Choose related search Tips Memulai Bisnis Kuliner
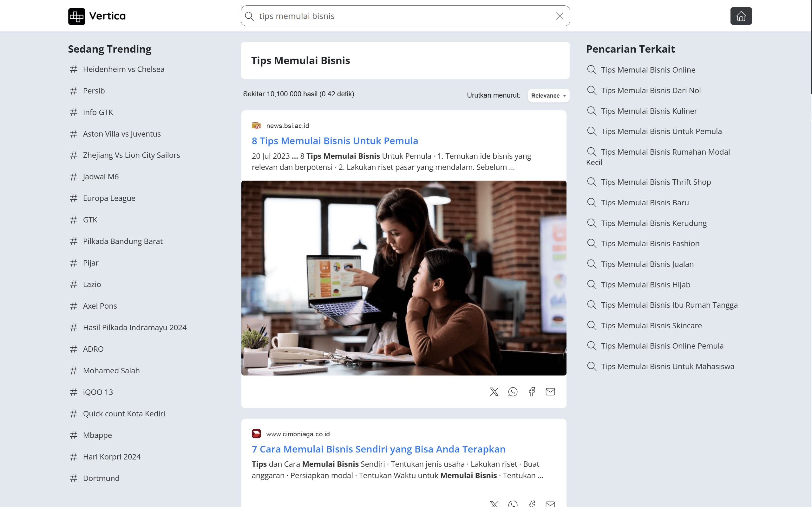 pyautogui.click(x=649, y=111)
